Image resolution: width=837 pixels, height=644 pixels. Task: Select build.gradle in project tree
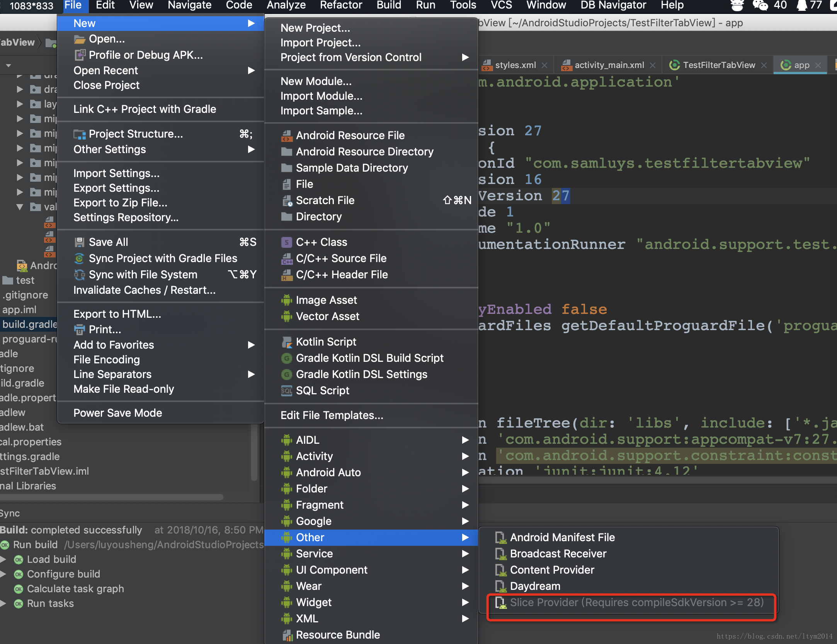point(29,324)
